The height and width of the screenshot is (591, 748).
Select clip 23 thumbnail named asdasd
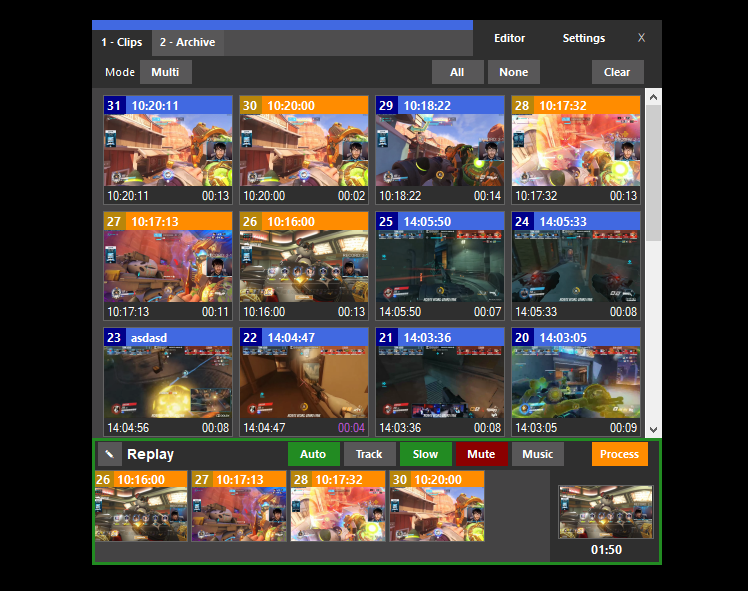[x=168, y=382]
